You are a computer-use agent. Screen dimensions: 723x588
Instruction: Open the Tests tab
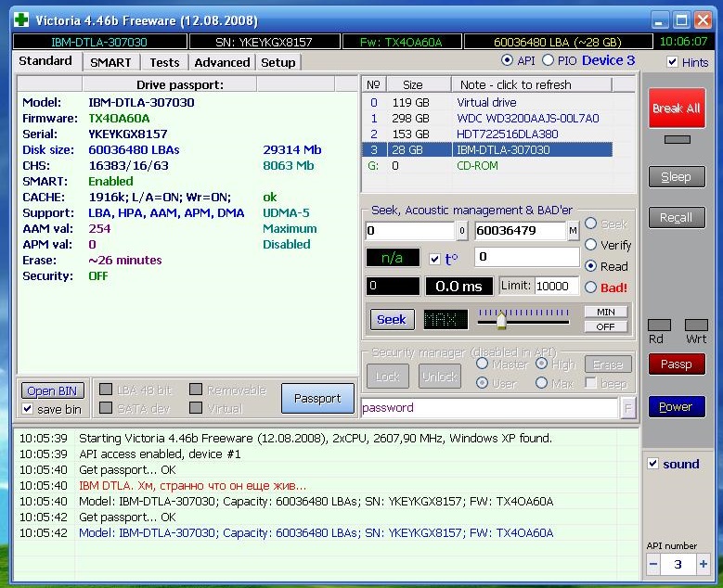164,63
